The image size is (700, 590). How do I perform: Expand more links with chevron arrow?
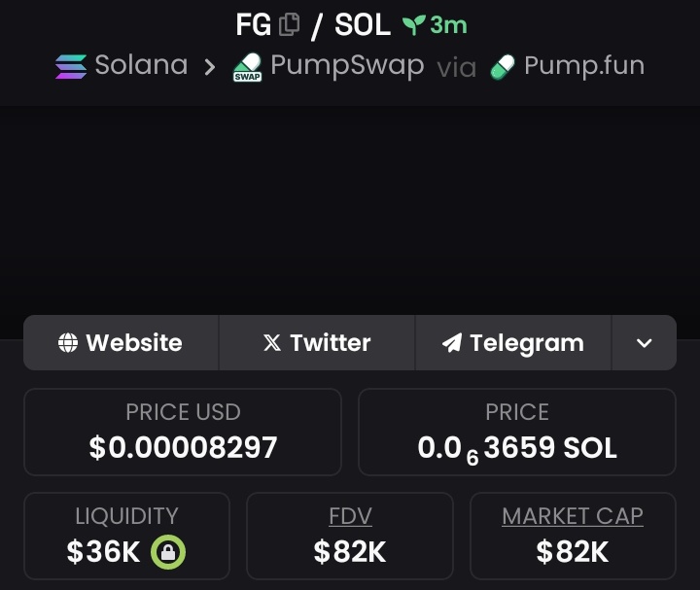point(645,343)
